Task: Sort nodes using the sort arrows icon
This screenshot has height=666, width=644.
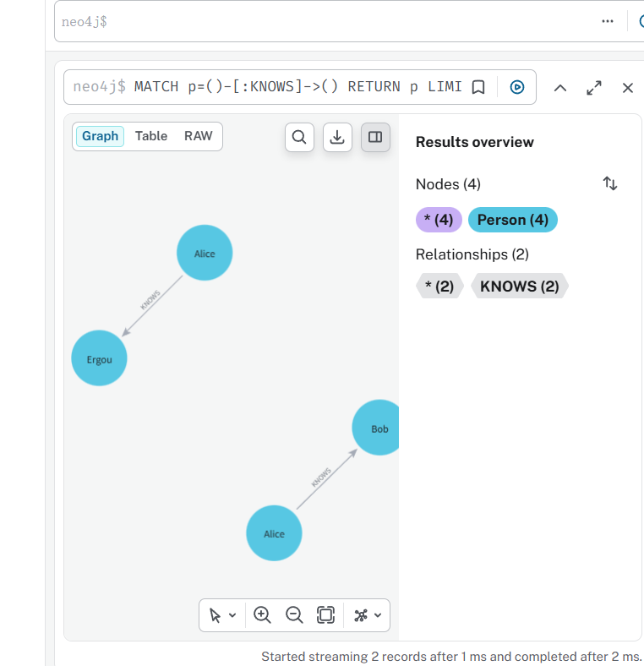Action: (x=610, y=183)
